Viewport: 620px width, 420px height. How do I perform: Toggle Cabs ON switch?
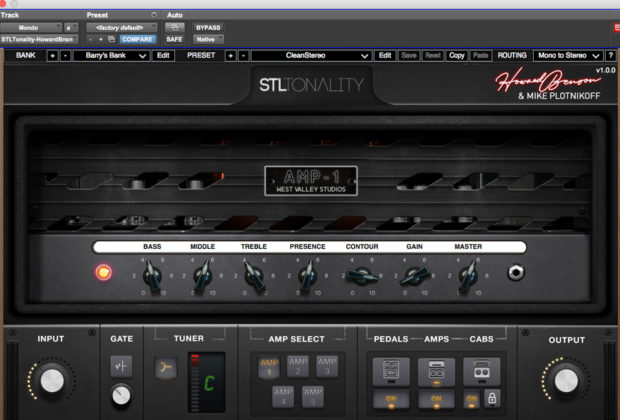[x=471, y=399]
